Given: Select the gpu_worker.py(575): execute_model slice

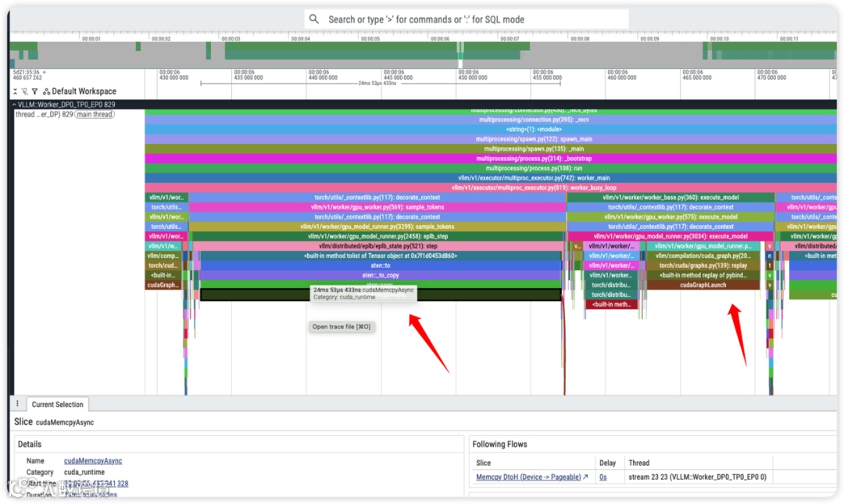Looking at the screenshot, I should (671, 217).
